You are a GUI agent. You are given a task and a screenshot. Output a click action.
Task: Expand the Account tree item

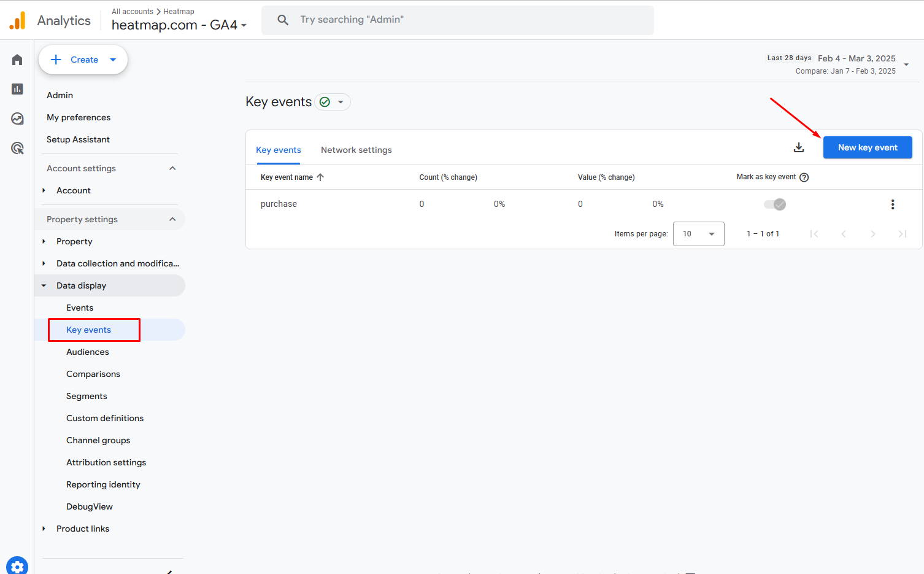(44, 190)
